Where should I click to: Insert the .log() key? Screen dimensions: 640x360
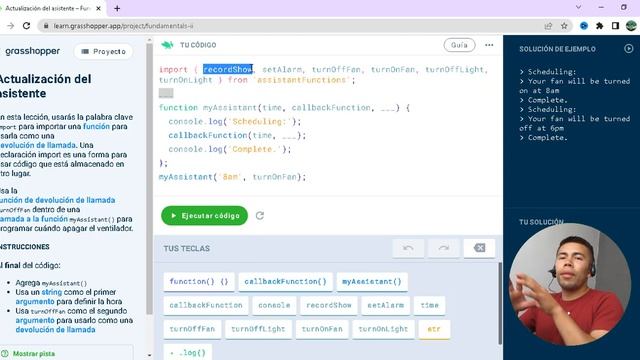point(188,352)
